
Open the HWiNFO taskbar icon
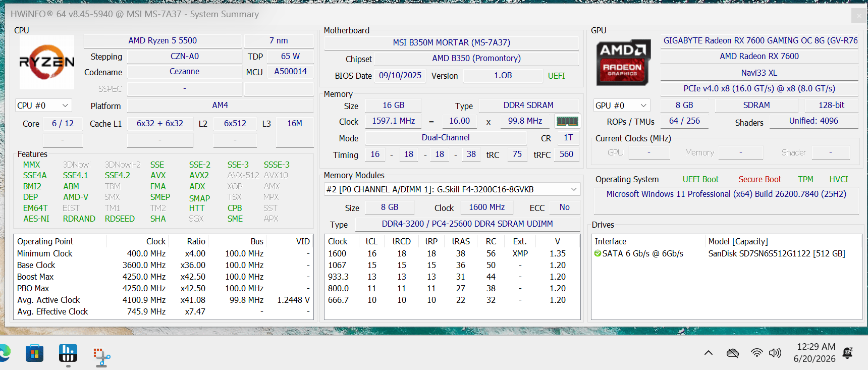click(x=68, y=353)
